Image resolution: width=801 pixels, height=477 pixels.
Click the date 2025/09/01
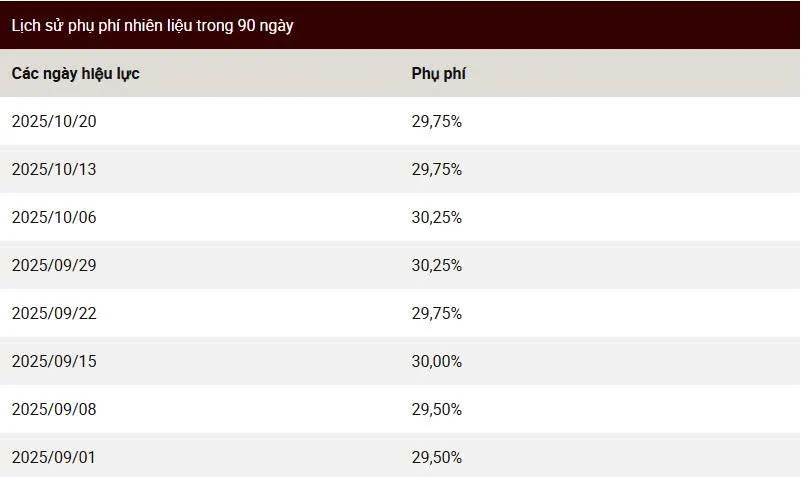[54, 457]
